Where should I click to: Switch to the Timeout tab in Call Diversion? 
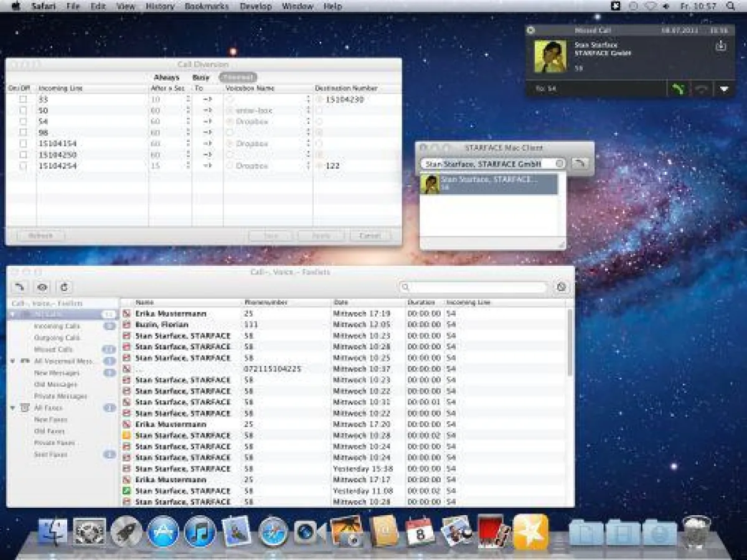pyautogui.click(x=239, y=77)
